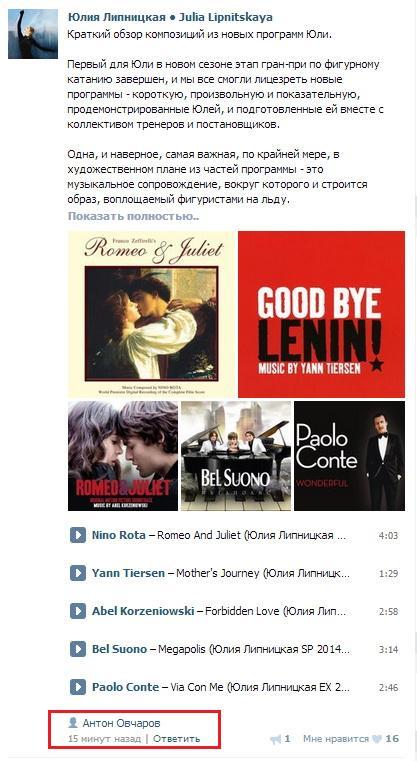
Task: Open the Abel Korzeniowski Romeo & Juliet cover
Action: [123, 456]
